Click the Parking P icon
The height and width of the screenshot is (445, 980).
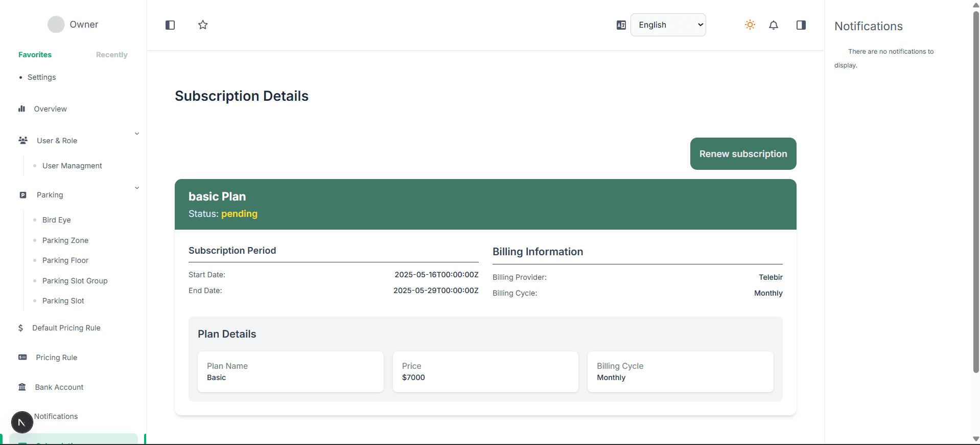[x=23, y=195]
